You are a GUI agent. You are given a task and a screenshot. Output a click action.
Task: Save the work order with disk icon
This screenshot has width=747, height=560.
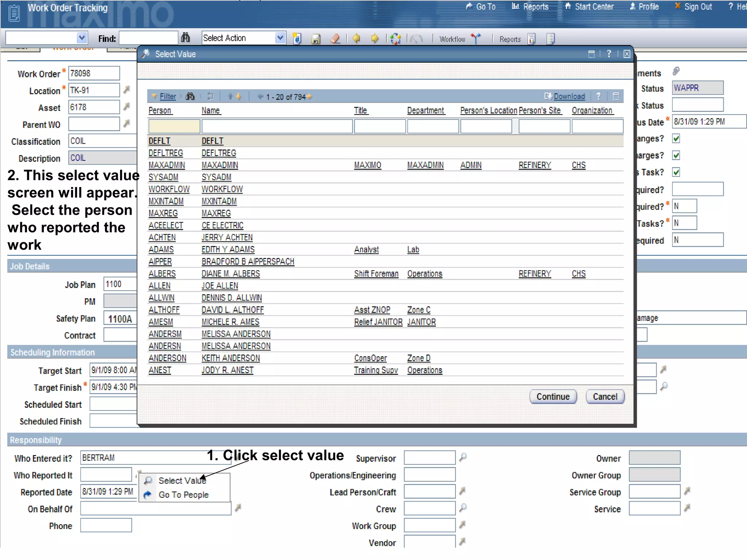coord(316,39)
